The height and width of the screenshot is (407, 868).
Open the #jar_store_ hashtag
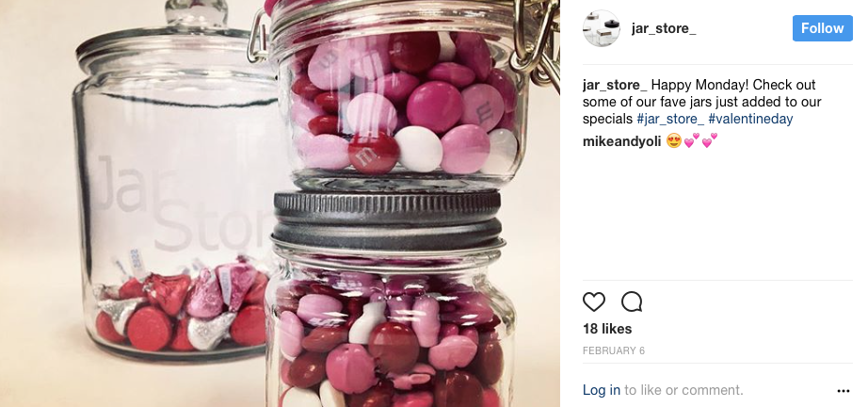coord(669,119)
